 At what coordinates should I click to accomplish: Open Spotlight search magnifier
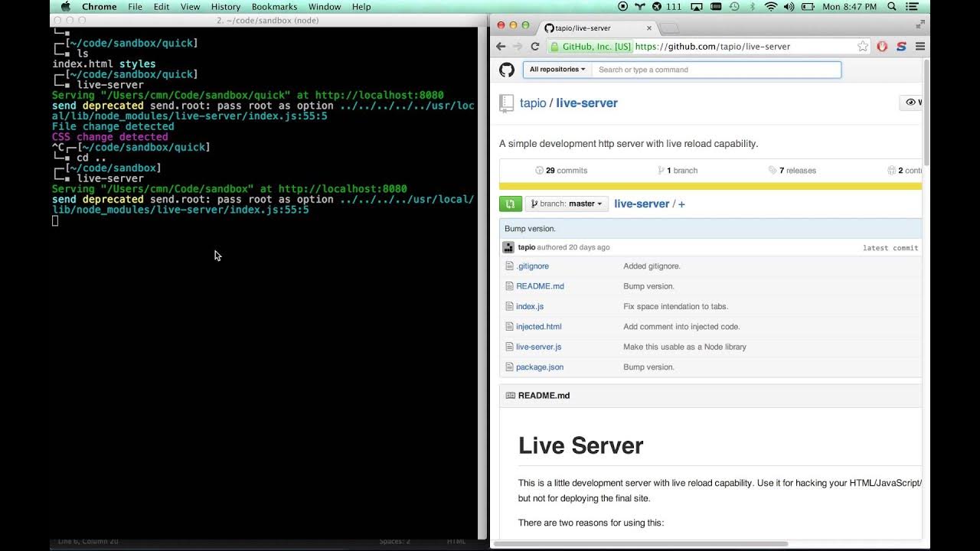pos(892,6)
